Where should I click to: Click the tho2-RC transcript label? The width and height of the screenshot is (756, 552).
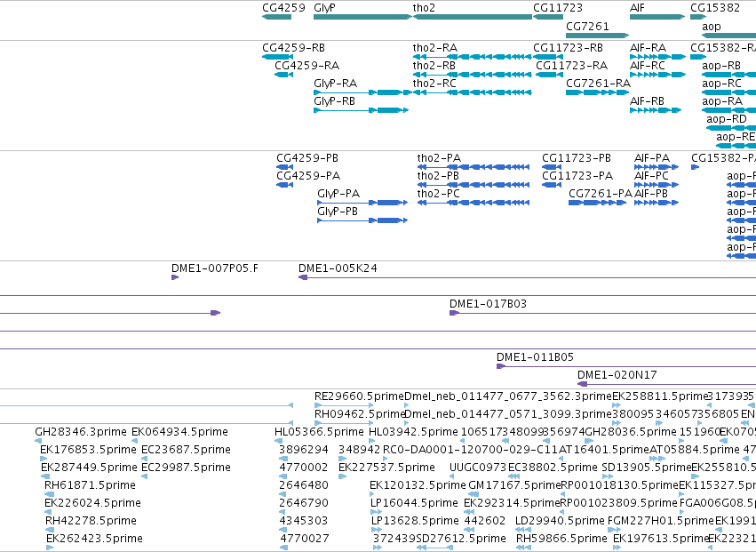pos(434,84)
